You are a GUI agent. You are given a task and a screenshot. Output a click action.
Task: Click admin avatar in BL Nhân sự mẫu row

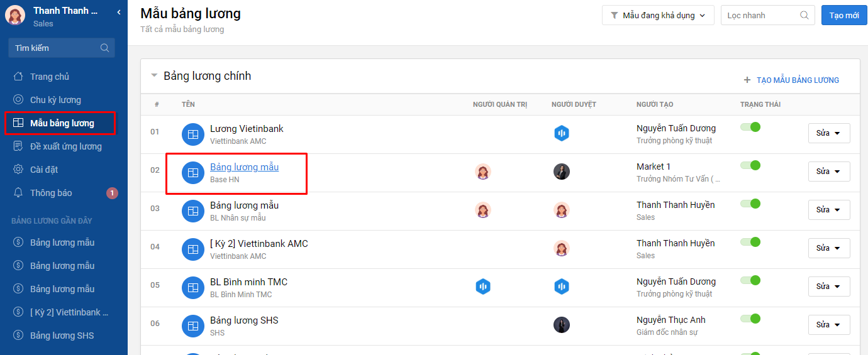pos(483,210)
